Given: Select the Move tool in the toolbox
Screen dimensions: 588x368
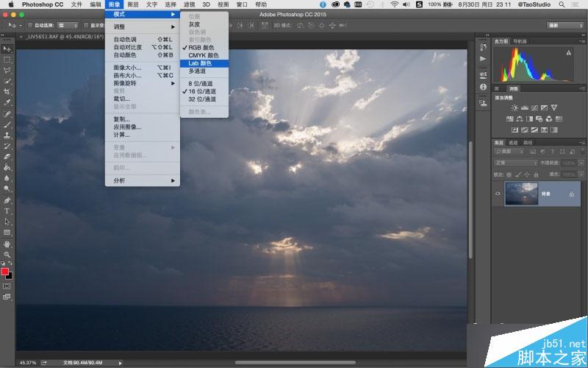Looking at the screenshot, I should (7, 49).
